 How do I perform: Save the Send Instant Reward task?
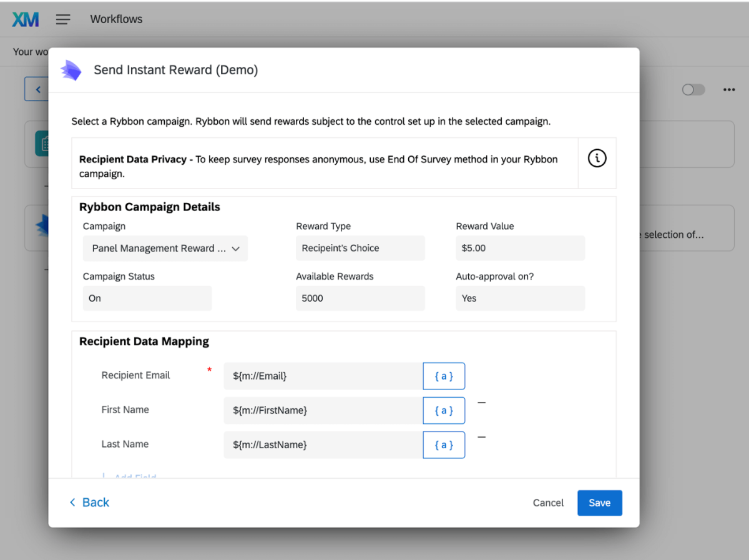tap(599, 503)
